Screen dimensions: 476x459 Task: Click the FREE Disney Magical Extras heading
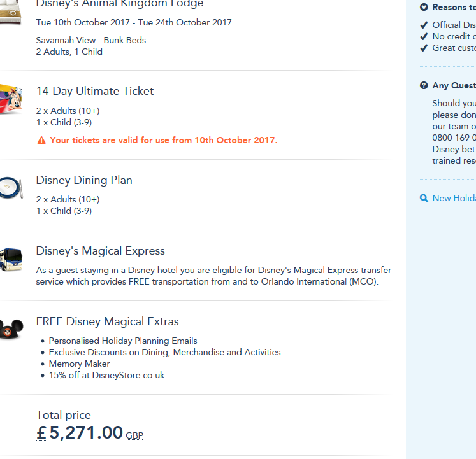tap(107, 321)
